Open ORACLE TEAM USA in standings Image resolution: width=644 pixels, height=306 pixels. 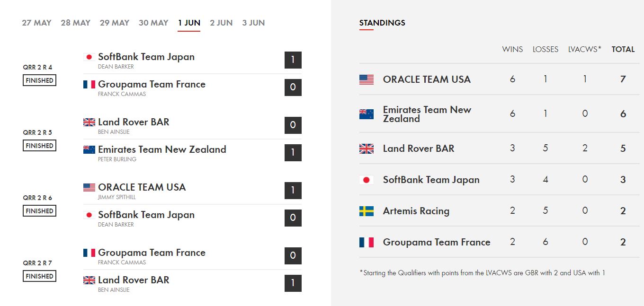(427, 79)
